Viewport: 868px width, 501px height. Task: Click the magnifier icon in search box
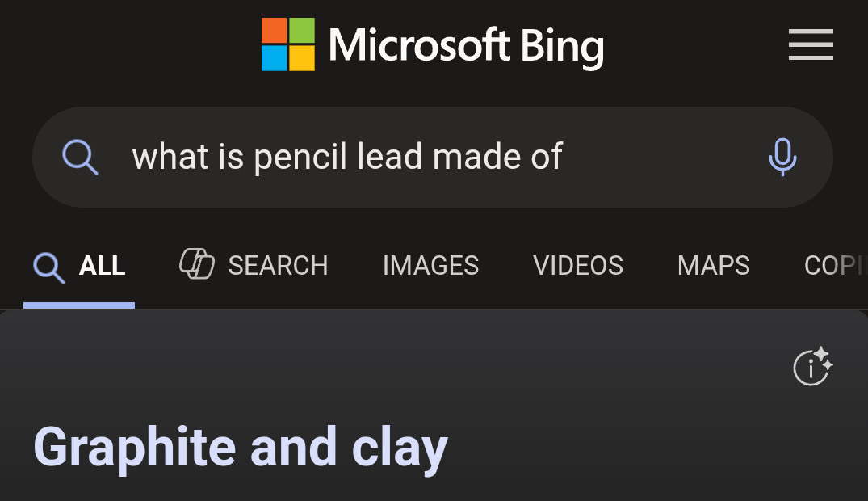80,157
